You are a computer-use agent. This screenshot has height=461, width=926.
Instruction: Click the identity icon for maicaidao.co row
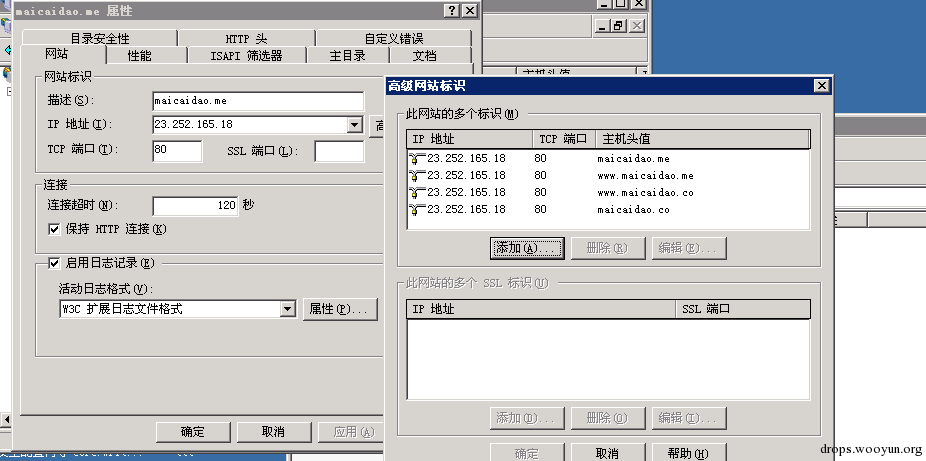click(x=417, y=209)
